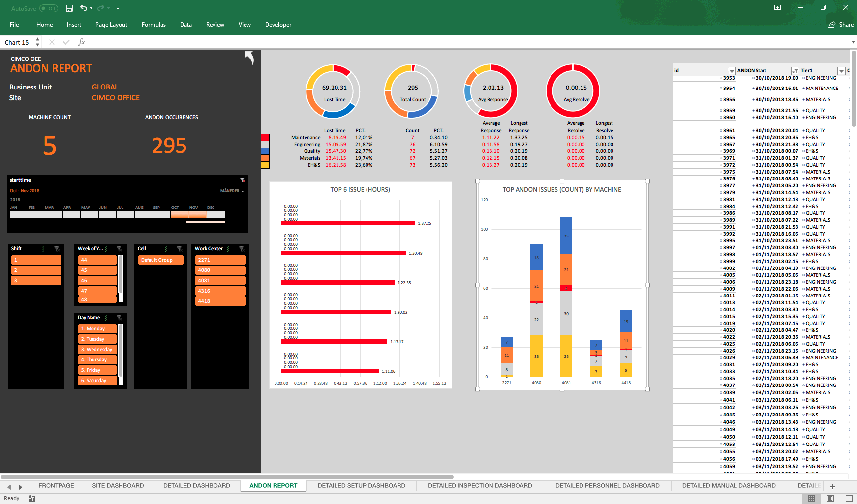
Task: Click the Insert Function fx icon
Action: [82, 42]
